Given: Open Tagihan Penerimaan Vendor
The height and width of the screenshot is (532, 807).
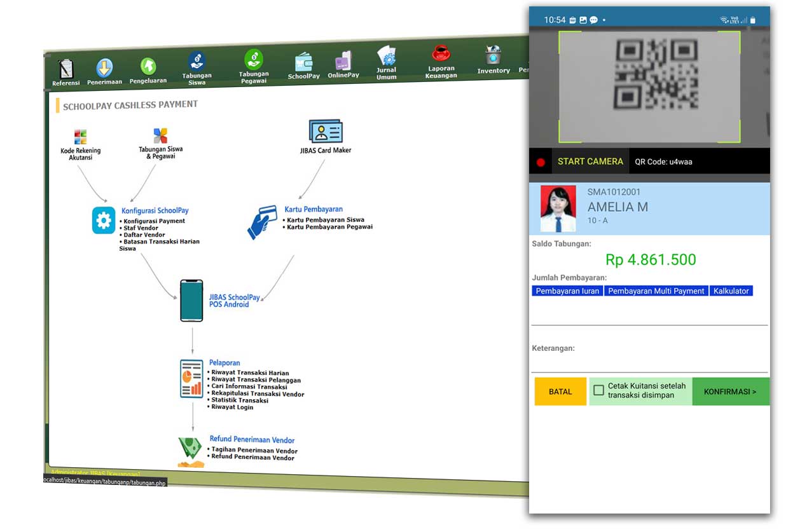Looking at the screenshot, I should [x=254, y=450].
